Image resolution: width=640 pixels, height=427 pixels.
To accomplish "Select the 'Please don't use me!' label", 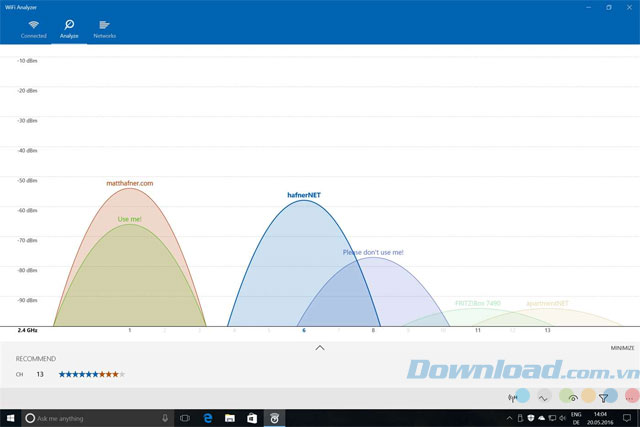I will (x=373, y=252).
